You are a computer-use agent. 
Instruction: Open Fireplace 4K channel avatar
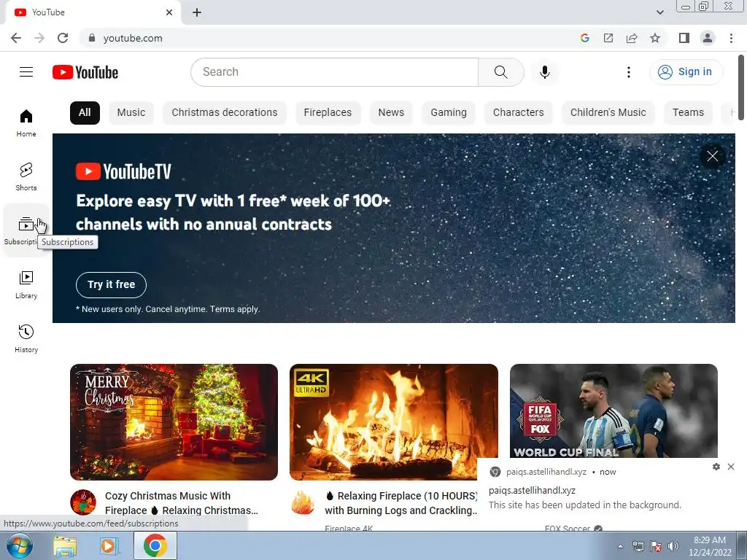tap(303, 502)
